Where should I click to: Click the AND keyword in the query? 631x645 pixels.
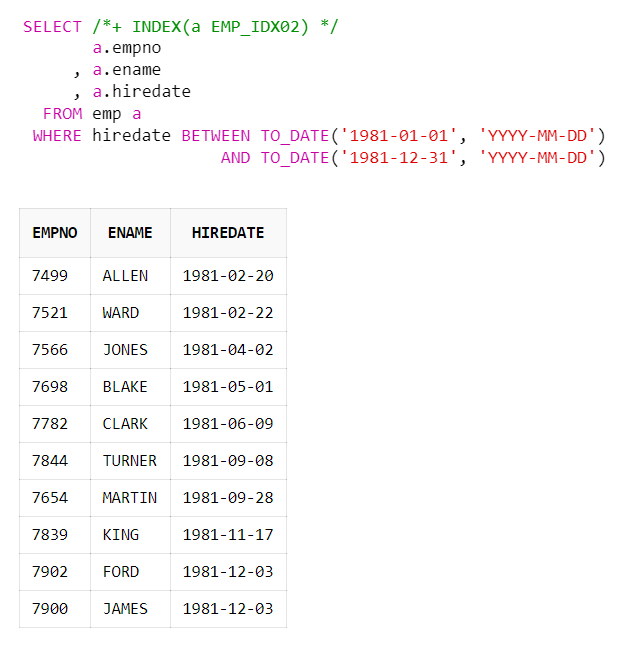236,158
